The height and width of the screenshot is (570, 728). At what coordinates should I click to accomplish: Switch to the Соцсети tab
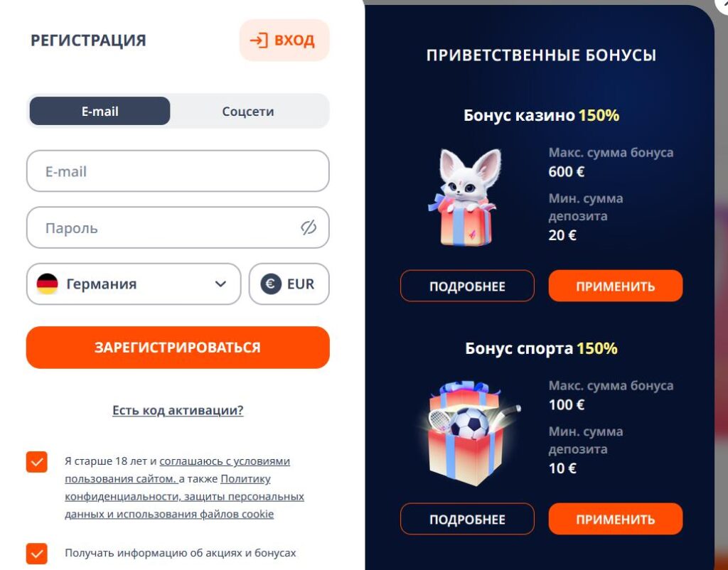(247, 111)
